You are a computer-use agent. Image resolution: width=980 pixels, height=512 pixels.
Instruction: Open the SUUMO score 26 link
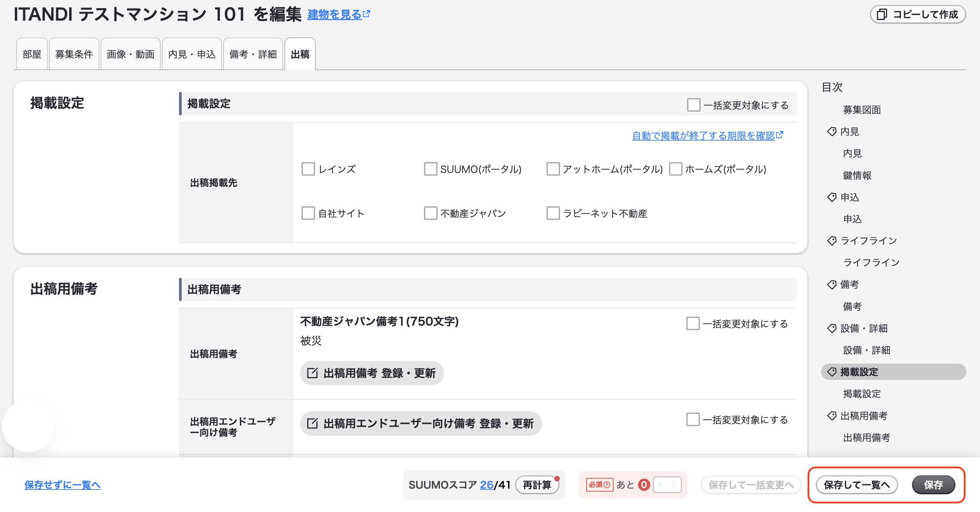[x=487, y=484]
